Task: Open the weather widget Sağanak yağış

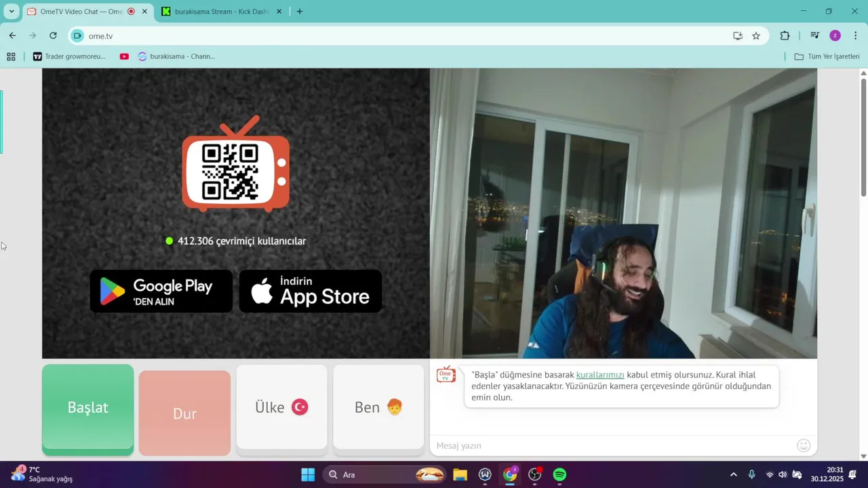Action: click(42, 474)
